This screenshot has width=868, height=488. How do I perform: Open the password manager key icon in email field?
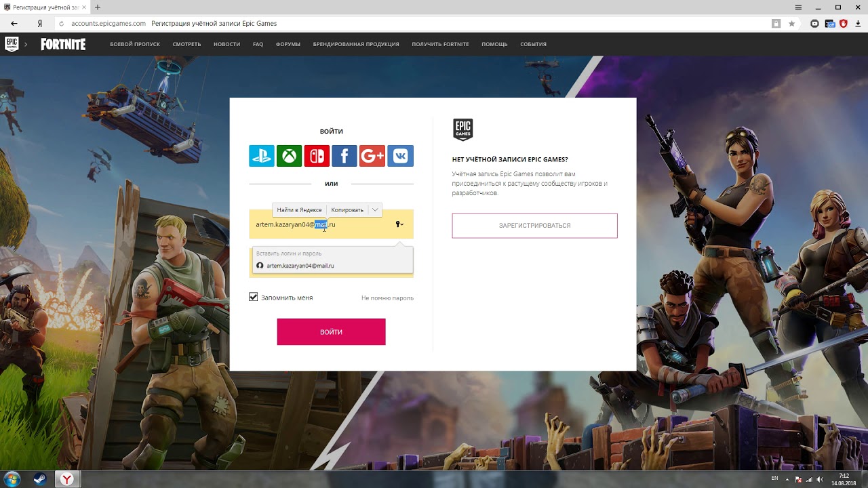[x=399, y=224]
